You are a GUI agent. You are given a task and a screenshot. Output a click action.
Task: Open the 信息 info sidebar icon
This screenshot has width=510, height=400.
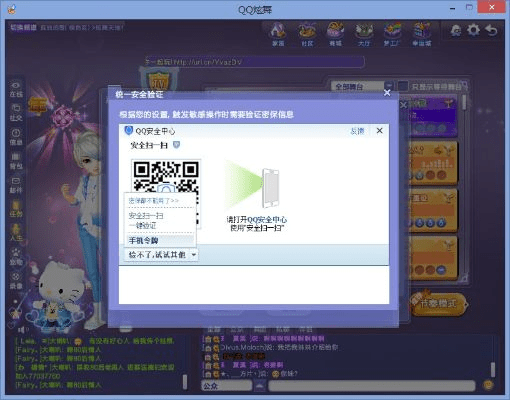tap(16, 137)
